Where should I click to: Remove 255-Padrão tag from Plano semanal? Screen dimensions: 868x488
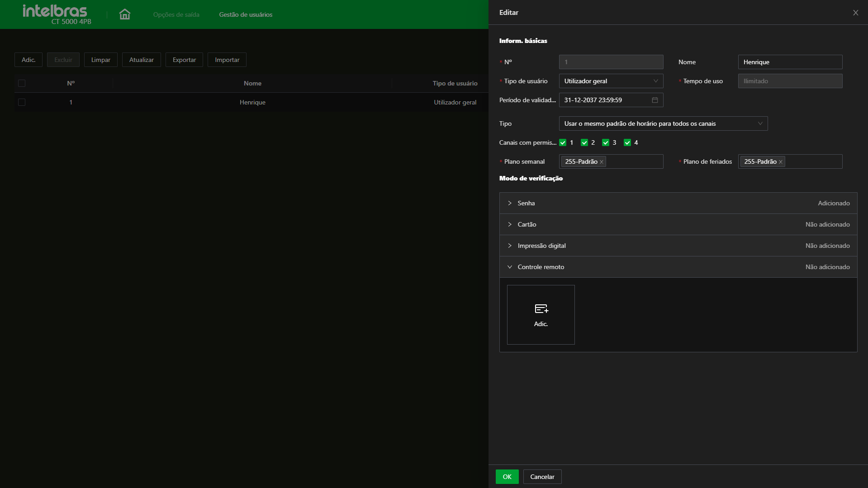(x=602, y=162)
